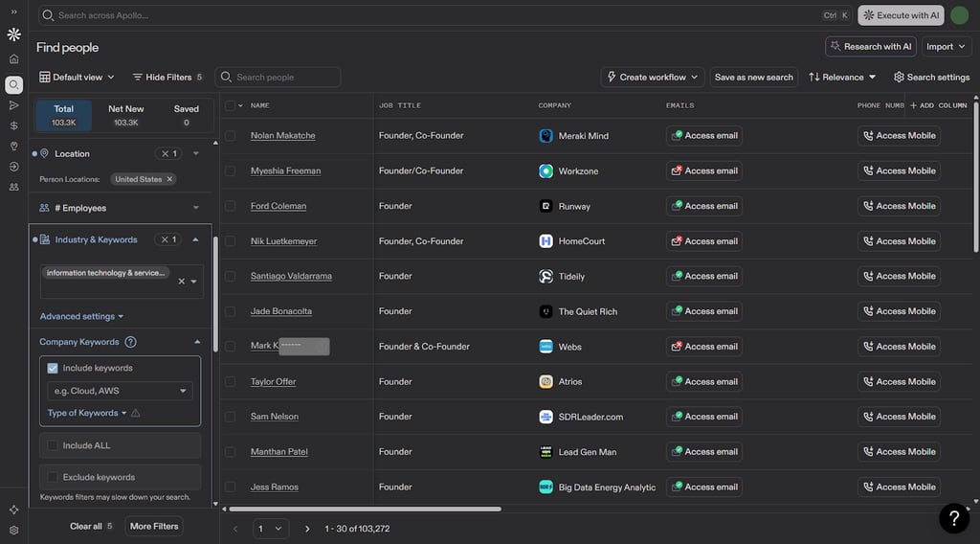Click Research with AI
This screenshot has width=980, height=544.
[x=871, y=46]
